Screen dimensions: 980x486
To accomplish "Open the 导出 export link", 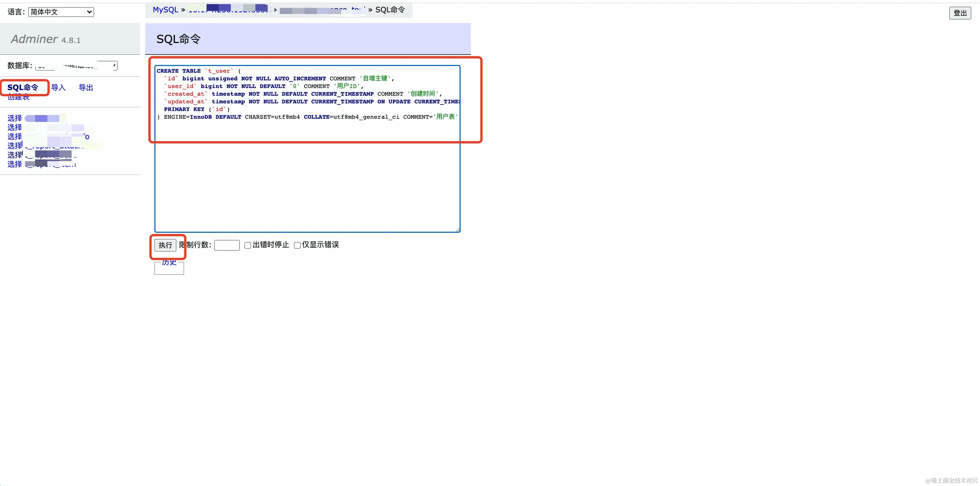I will click(86, 88).
